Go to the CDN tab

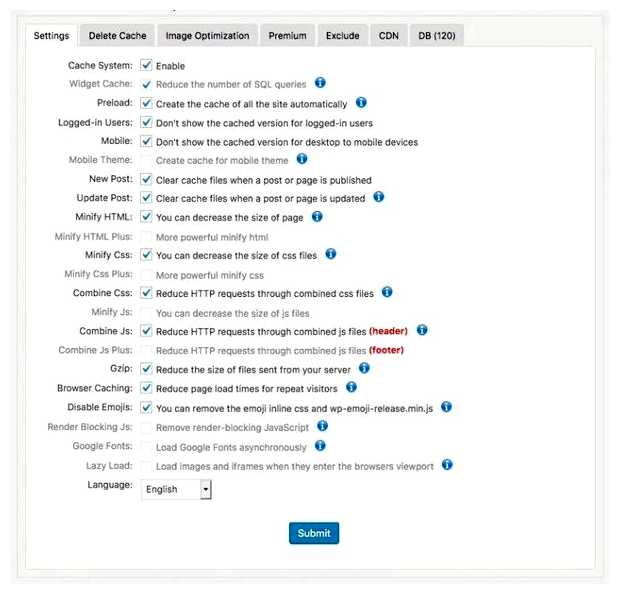389,36
